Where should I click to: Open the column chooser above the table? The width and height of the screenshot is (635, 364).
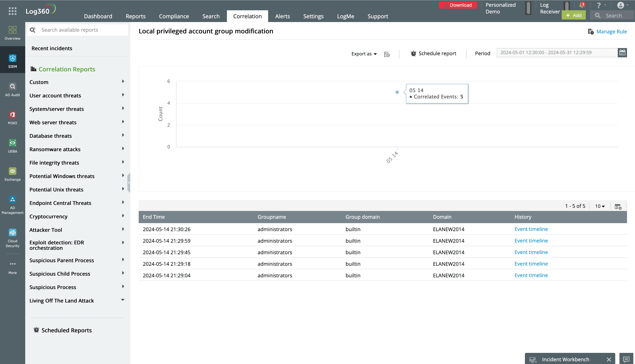(x=618, y=207)
